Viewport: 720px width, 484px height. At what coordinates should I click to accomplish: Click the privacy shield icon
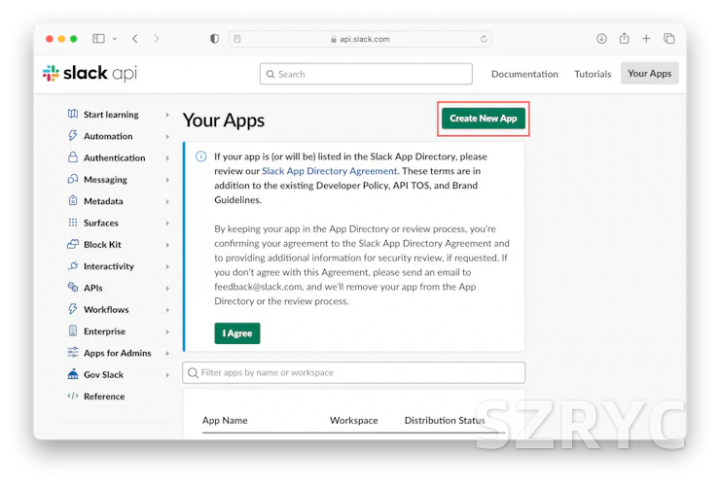click(x=214, y=39)
